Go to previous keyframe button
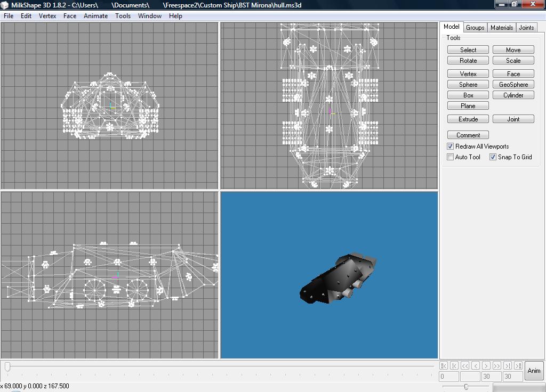546x392 pixels. tap(454, 365)
